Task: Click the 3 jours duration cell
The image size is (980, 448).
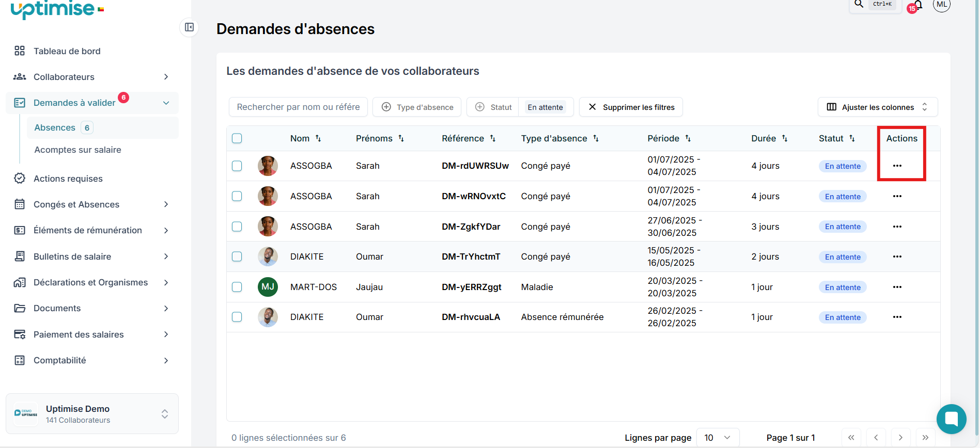Action: click(x=765, y=227)
